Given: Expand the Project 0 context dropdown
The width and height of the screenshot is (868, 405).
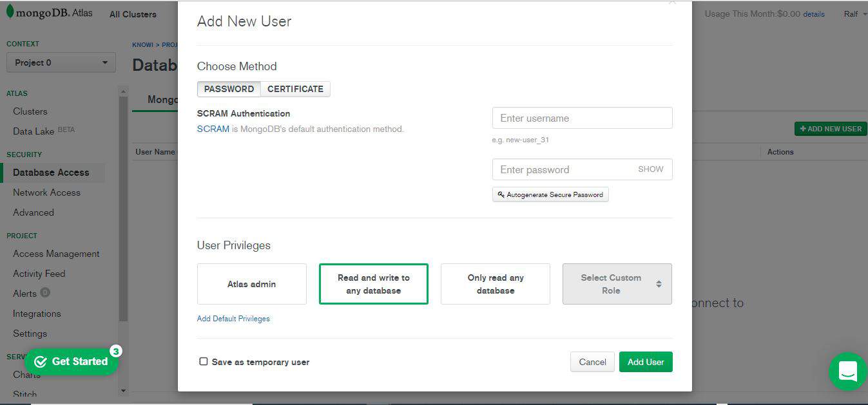Looking at the screenshot, I should [60, 62].
